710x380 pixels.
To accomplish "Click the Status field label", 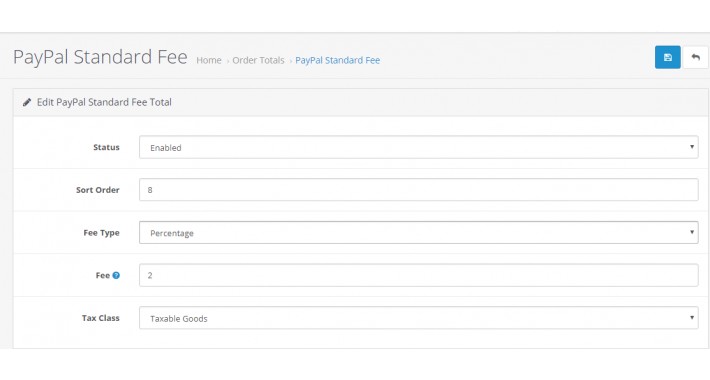I will [x=106, y=147].
